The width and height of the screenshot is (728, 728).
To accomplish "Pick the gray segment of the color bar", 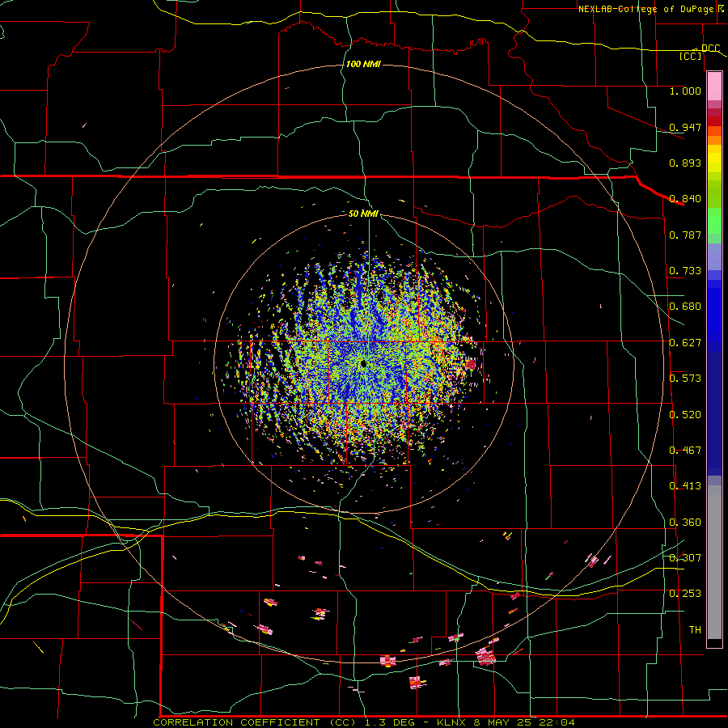I will click(714, 562).
